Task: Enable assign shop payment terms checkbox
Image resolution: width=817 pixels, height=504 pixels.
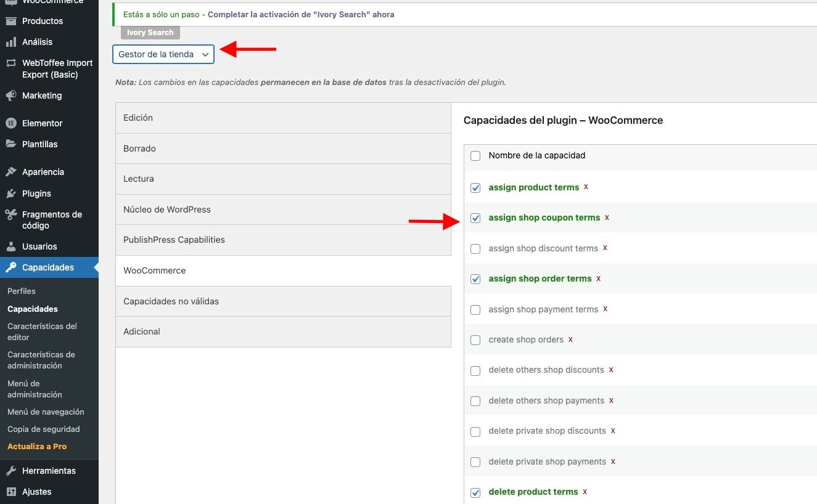Action: (x=475, y=310)
